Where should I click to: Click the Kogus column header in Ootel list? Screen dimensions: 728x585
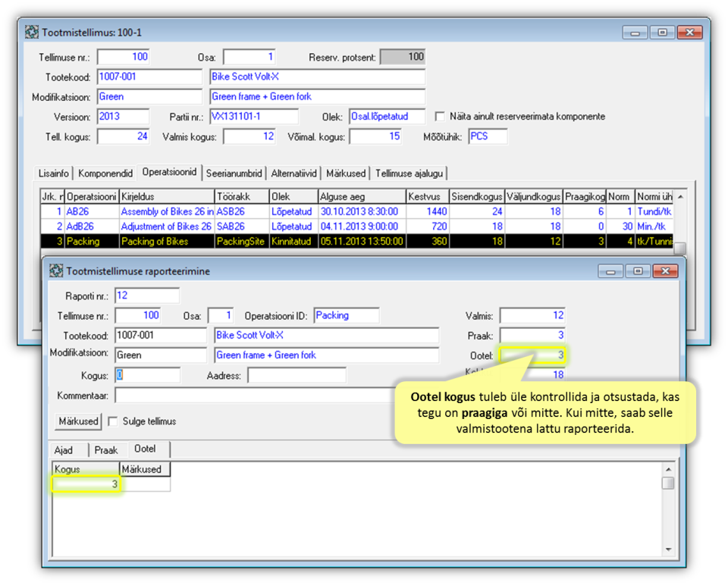86,469
